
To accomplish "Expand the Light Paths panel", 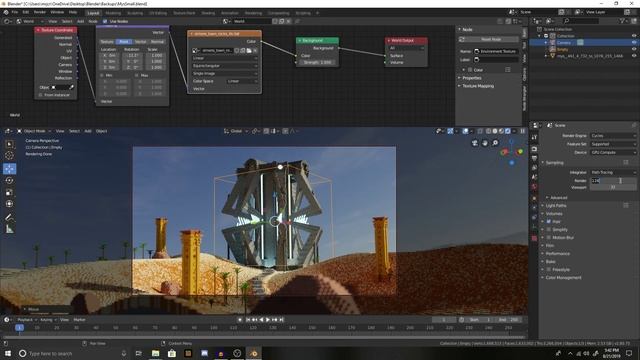I will (x=556, y=205).
